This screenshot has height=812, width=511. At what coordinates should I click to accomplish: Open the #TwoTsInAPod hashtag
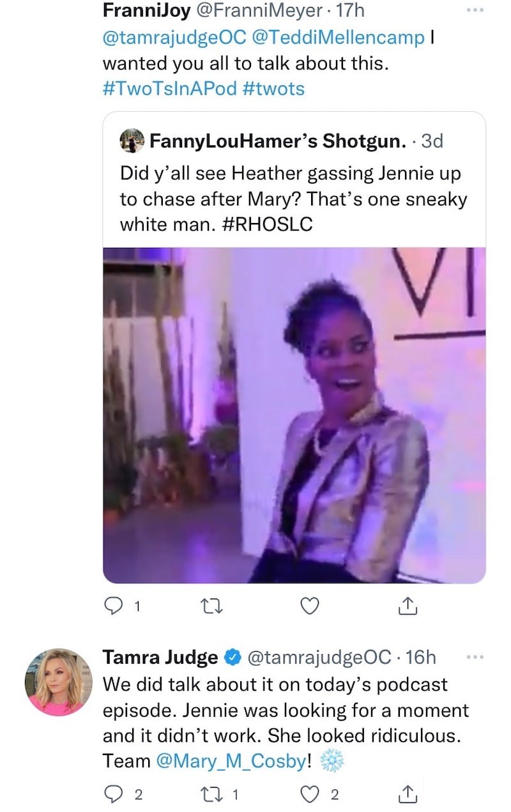pos(169,88)
